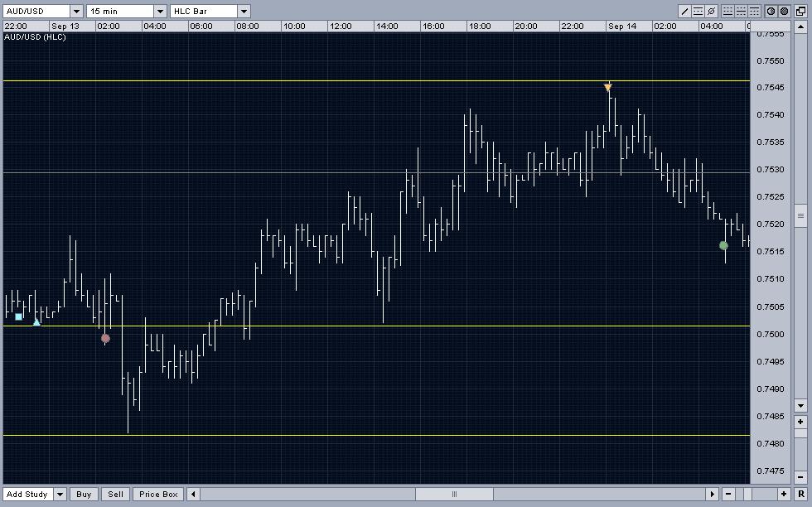This screenshot has height=507, width=812.
Task: Click the 15 min interval field
Action: click(x=120, y=11)
